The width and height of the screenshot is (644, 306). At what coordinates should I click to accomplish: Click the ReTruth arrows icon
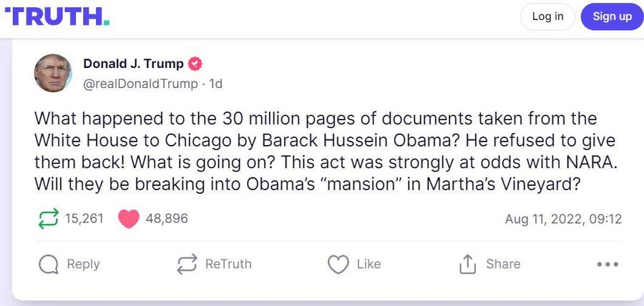click(x=187, y=265)
